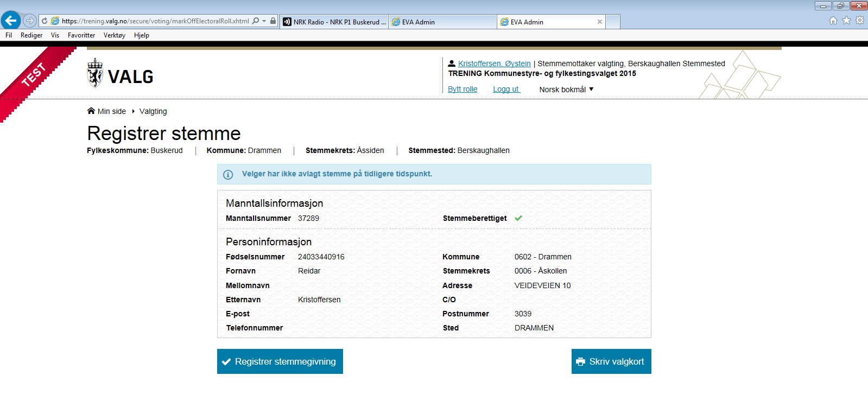Click Stemmested: Berskaughallen header text
This screenshot has height=420, width=868.
[459, 150]
